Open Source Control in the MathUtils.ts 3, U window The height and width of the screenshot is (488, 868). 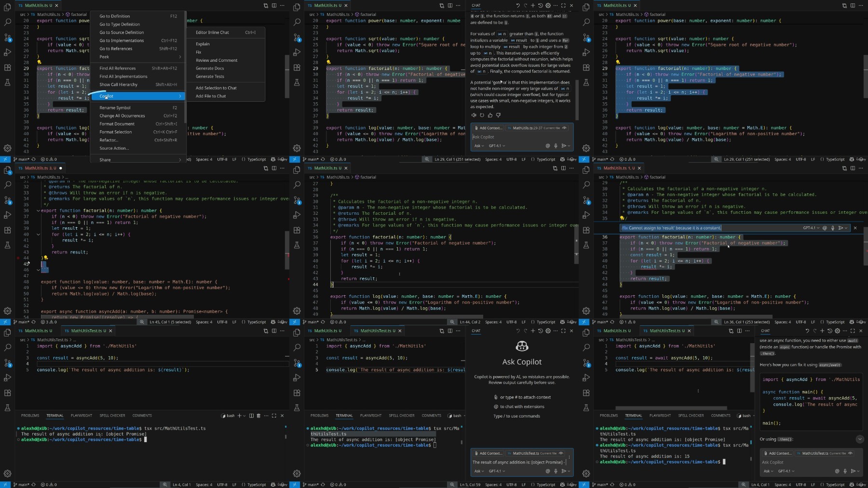7,200
